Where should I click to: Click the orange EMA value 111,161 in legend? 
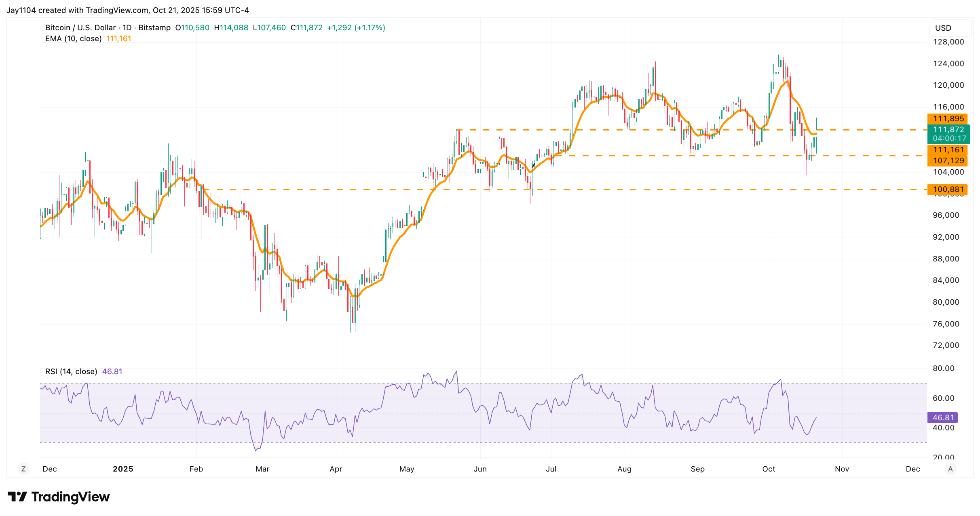point(118,39)
